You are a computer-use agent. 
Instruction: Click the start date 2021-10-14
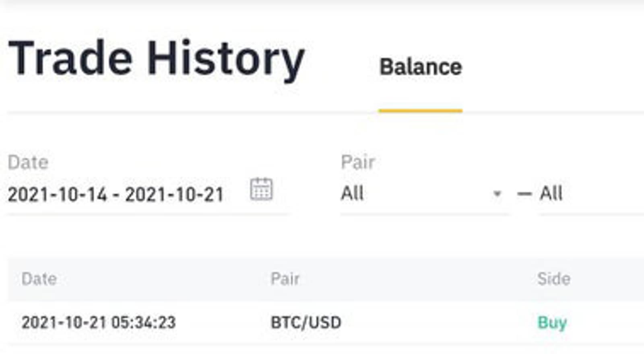click(58, 195)
